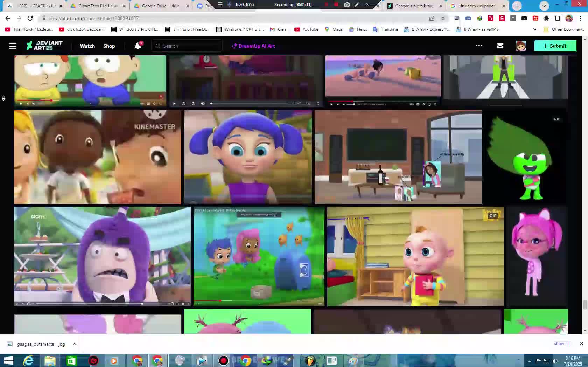Open the user profile avatar
Image resolution: width=588 pixels, height=367 pixels.
[520, 46]
